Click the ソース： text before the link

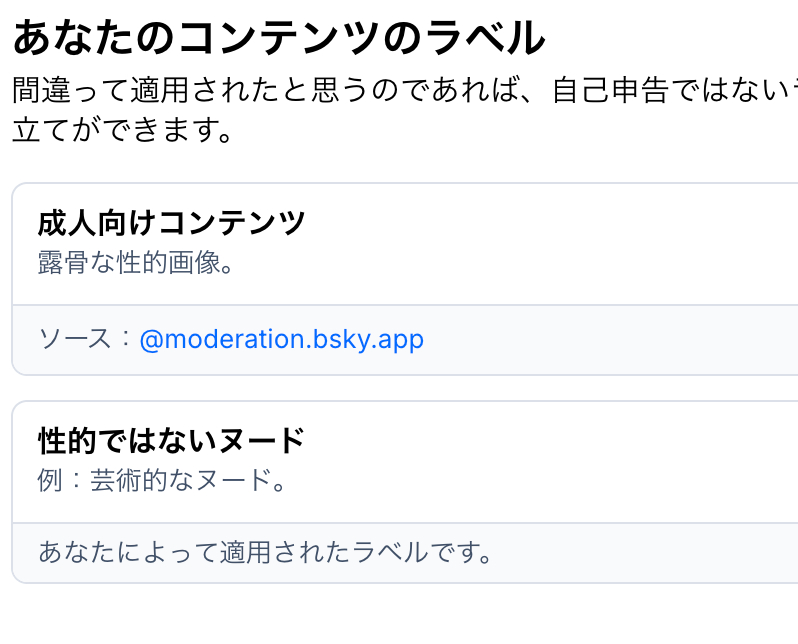pos(86,339)
